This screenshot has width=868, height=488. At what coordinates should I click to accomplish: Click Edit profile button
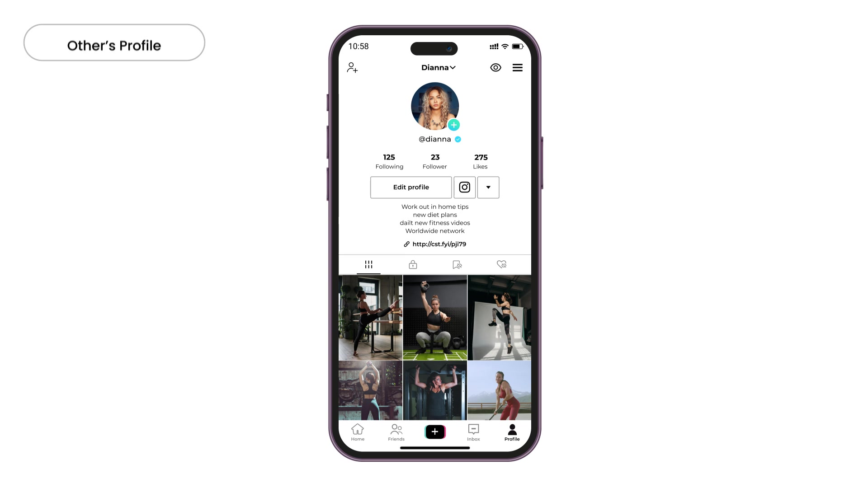tap(411, 187)
